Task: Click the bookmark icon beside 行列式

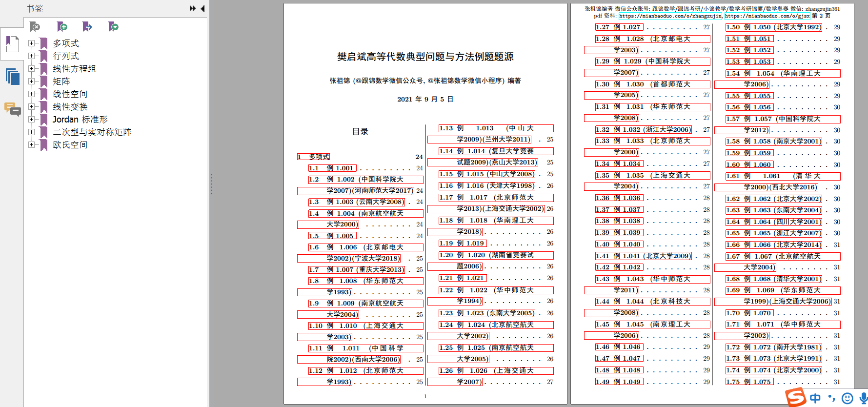Action: pos(44,56)
